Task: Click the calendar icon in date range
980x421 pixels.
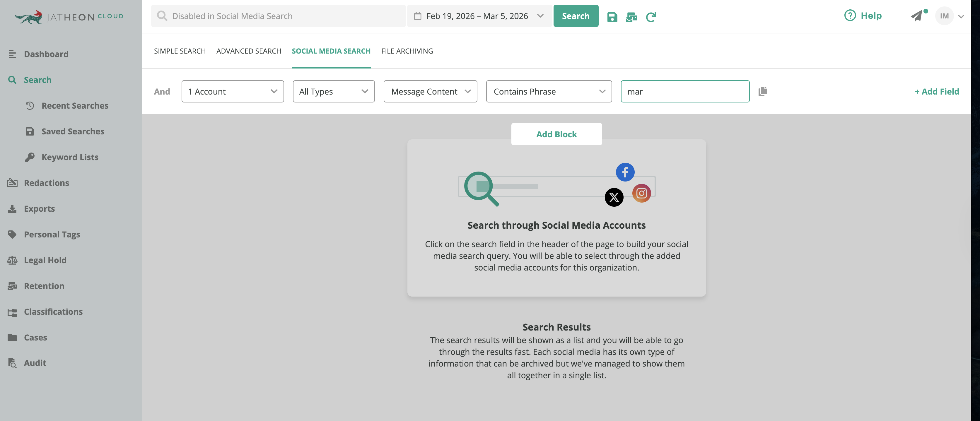Action: coord(417,16)
